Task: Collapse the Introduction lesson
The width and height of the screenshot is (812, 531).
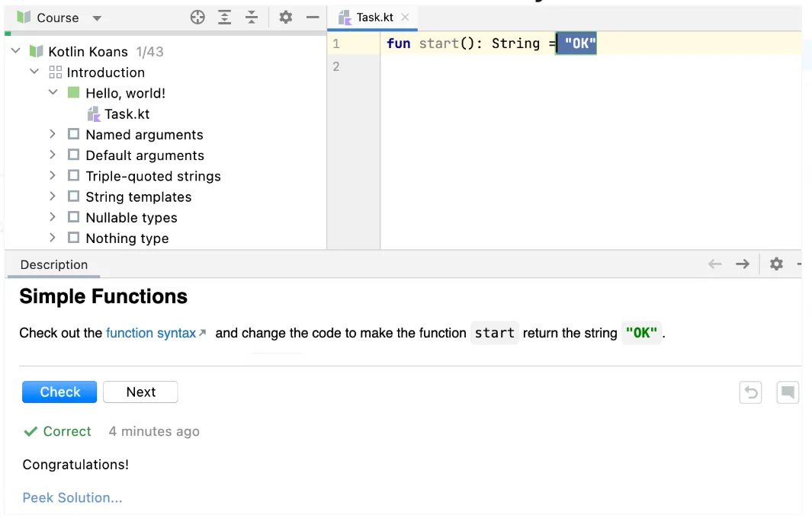Action: point(34,72)
